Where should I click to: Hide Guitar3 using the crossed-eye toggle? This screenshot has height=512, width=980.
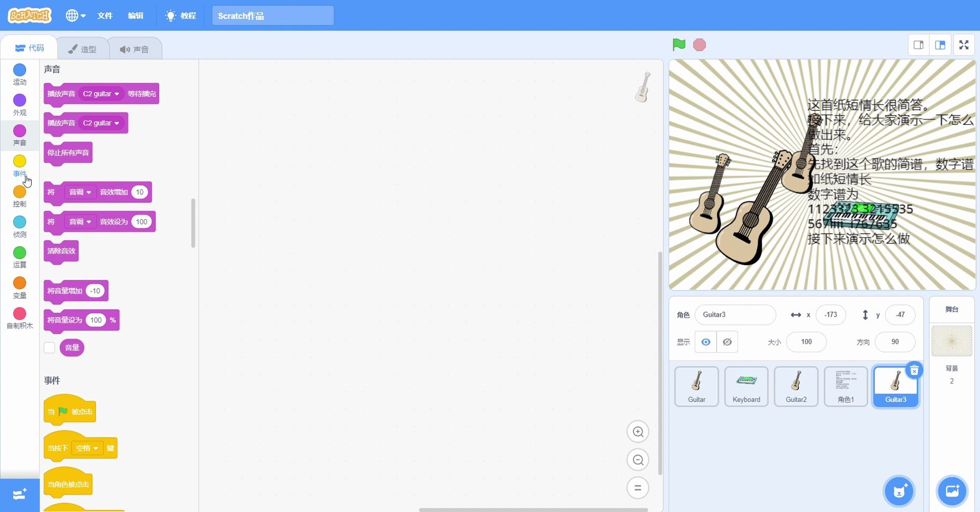tap(727, 342)
